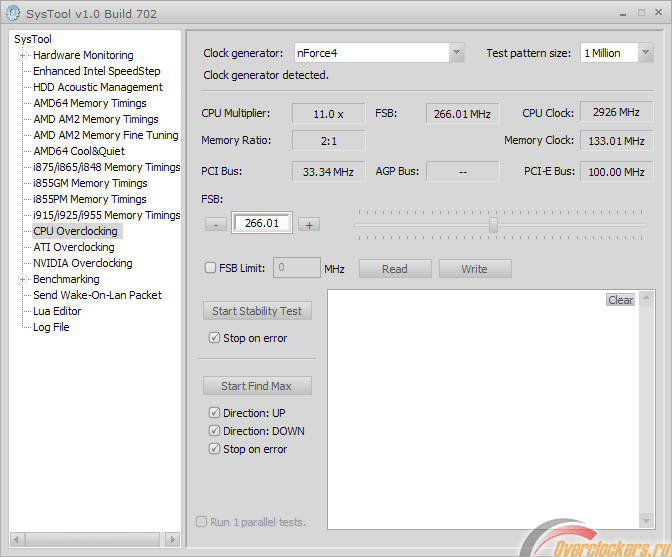Enable the FSB Limit checkbox
Viewport: 672px width, 557px height.
(x=210, y=268)
